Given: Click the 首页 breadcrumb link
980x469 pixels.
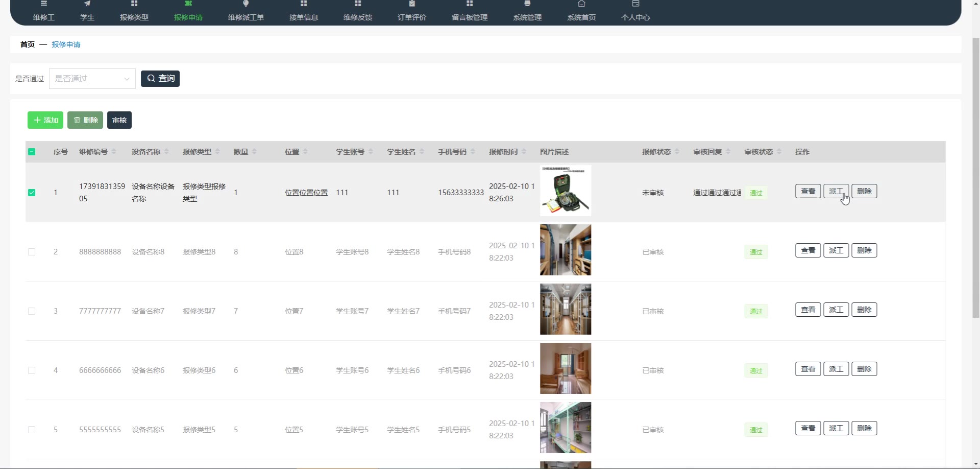Looking at the screenshot, I should coord(28,44).
